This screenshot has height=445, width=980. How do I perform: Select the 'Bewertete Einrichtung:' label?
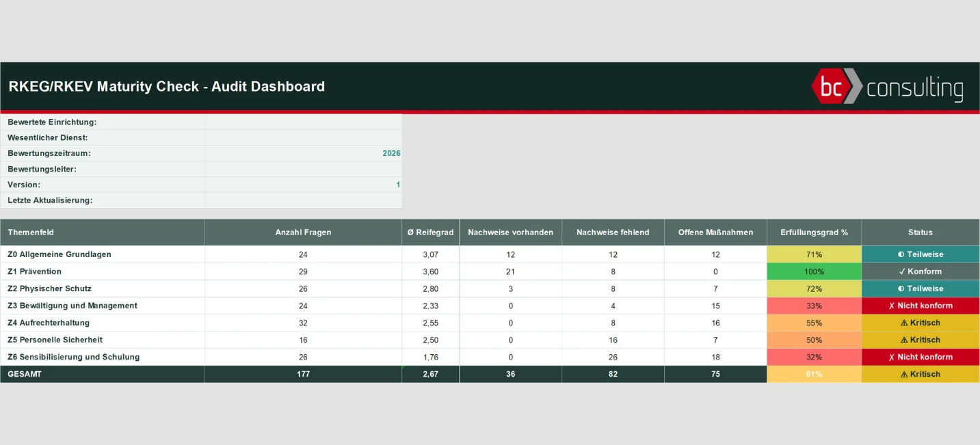52,122
